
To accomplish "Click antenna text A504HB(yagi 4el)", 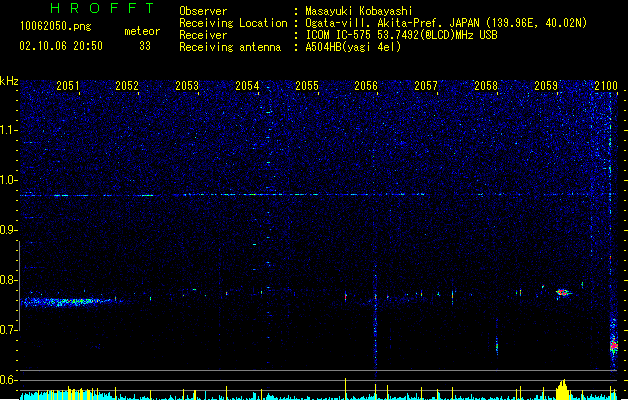I will point(353,47).
